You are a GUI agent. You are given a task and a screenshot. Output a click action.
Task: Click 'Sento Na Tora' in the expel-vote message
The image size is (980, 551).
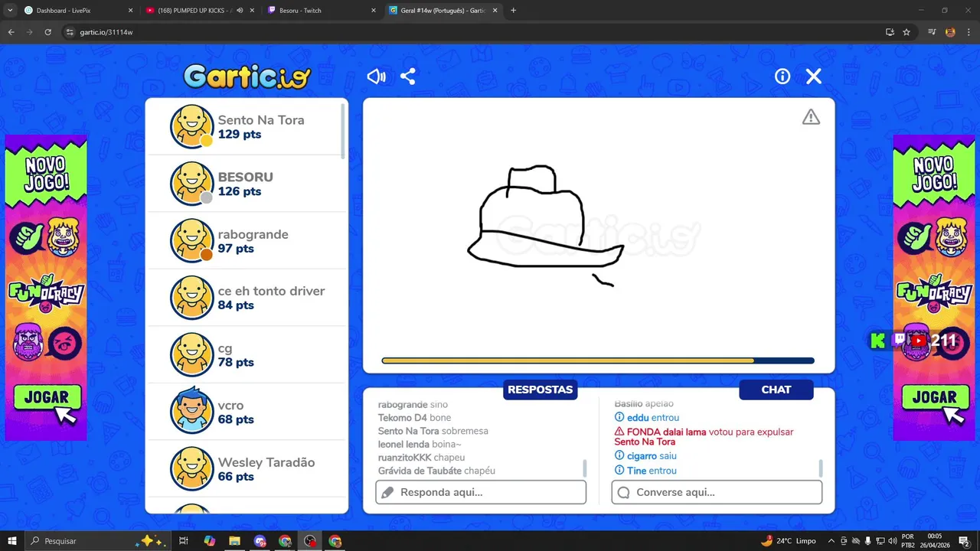point(645,442)
